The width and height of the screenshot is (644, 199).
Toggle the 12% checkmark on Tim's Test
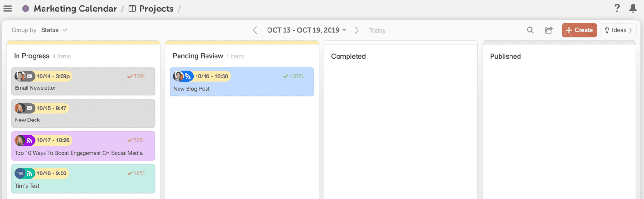coord(130,173)
